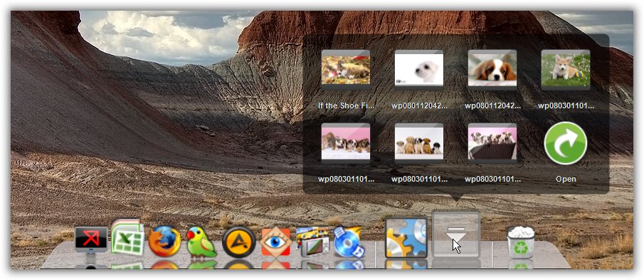Screen dimensions: 644x280
Task: Open the Recycle Bin in the dock
Action: [521, 242]
